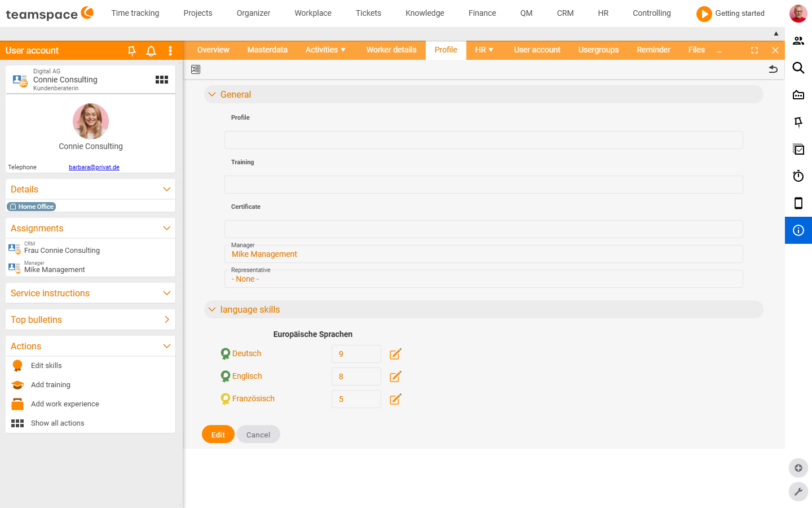Switch to the Reminder tab
The image size is (812, 508).
[x=654, y=50]
